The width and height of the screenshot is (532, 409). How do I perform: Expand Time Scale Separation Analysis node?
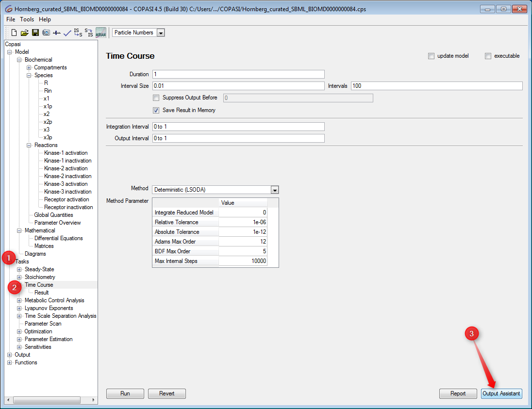[19, 316]
